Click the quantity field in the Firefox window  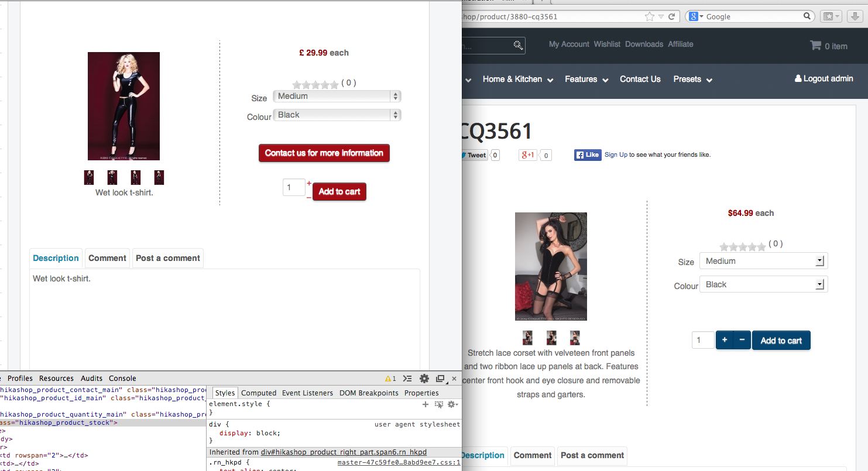[x=703, y=340]
